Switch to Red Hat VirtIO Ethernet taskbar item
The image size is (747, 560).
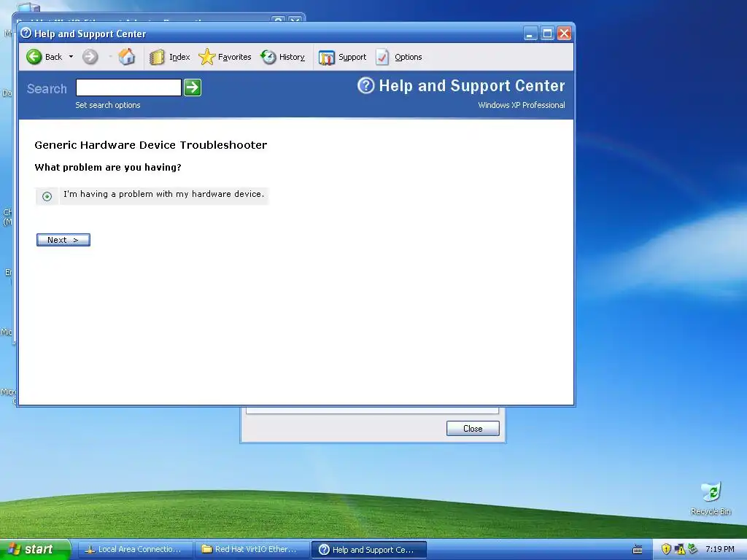pos(252,550)
